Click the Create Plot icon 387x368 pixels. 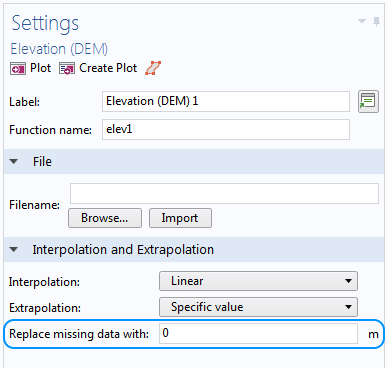(x=67, y=69)
